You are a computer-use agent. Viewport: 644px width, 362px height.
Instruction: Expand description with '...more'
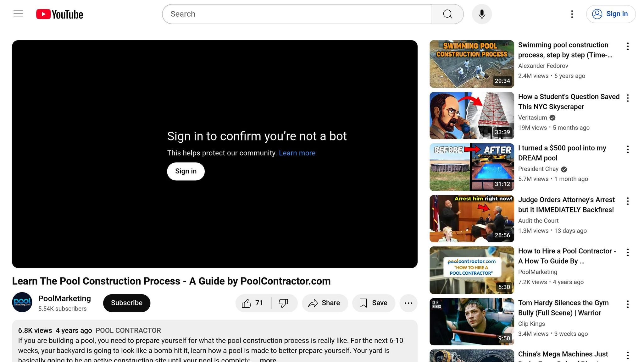pyautogui.click(x=268, y=359)
